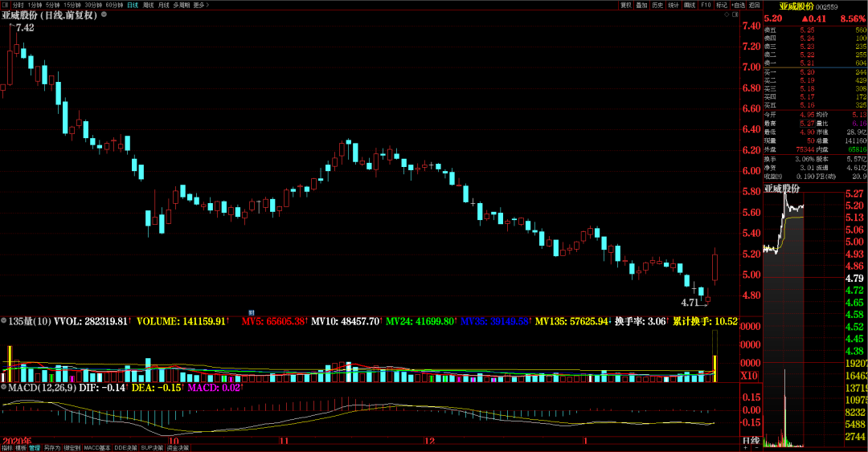Click 亚威股份 mini intraday chart title
Screen dimensions: 868x452
point(782,189)
